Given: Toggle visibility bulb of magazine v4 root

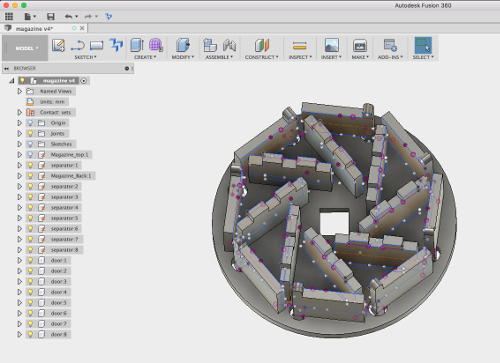Looking at the screenshot, I should [22, 81].
